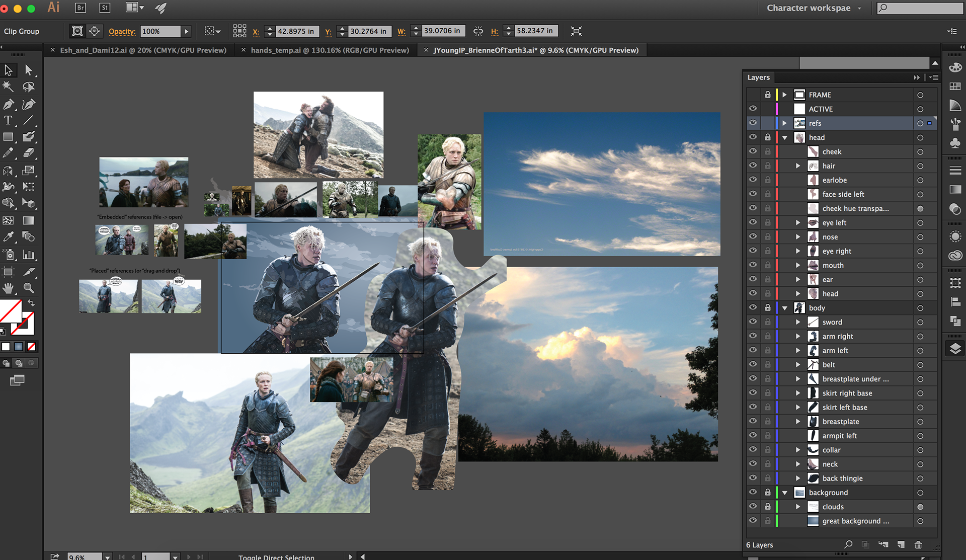
Task: Click the Fill color swatch
Action: click(11, 311)
